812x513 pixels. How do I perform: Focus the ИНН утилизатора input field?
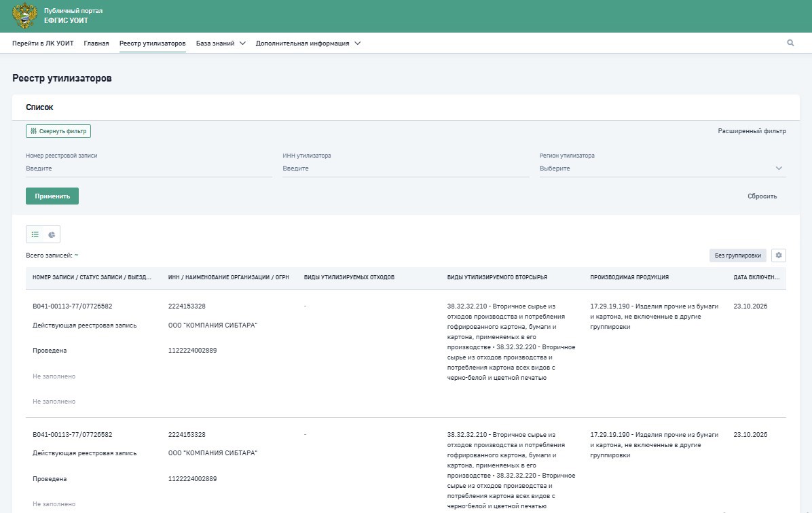click(405, 169)
